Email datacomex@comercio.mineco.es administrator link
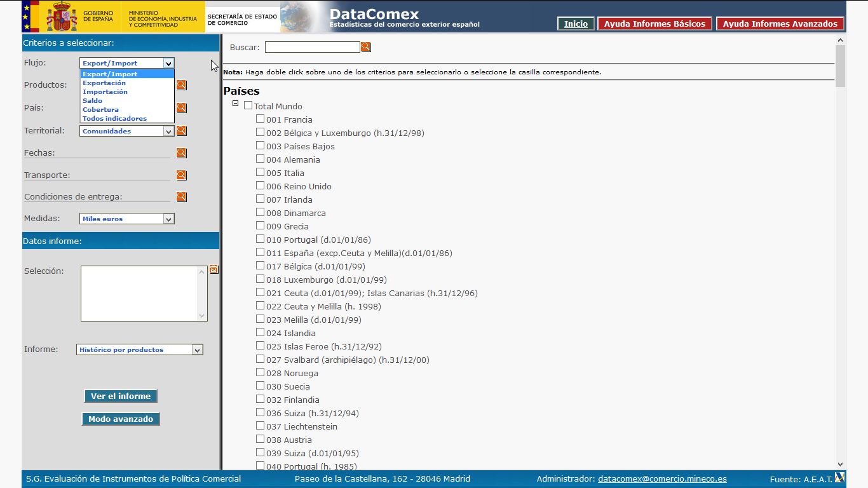Image resolution: width=868 pixels, height=488 pixels. (662, 478)
